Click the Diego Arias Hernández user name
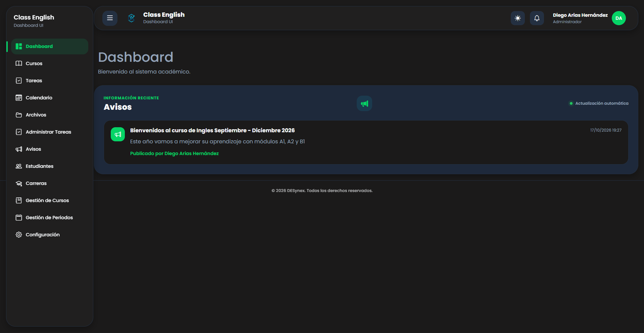Screen dimensions: 644x333 point(580,15)
